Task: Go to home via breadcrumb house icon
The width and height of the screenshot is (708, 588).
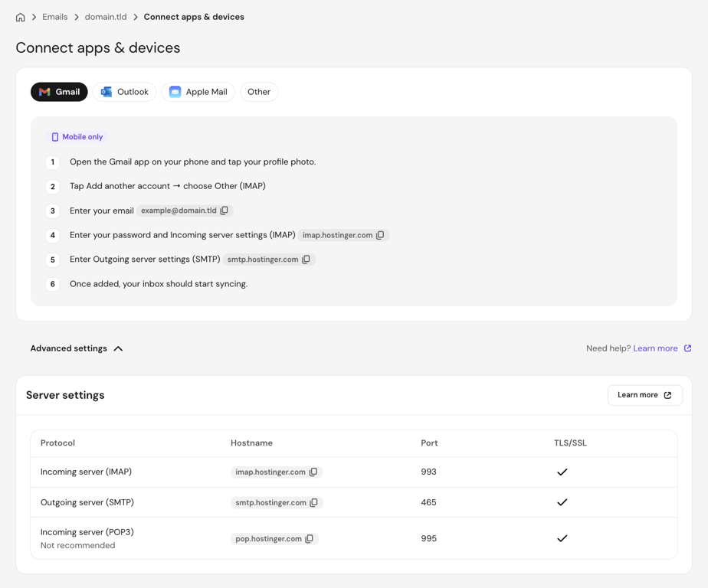Action: pyautogui.click(x=21, y=17)
